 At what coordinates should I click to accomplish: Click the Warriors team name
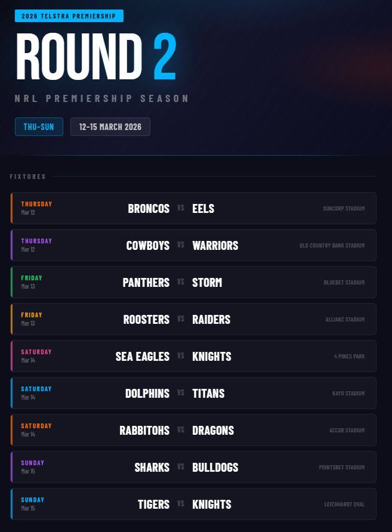tap(215, 246)
